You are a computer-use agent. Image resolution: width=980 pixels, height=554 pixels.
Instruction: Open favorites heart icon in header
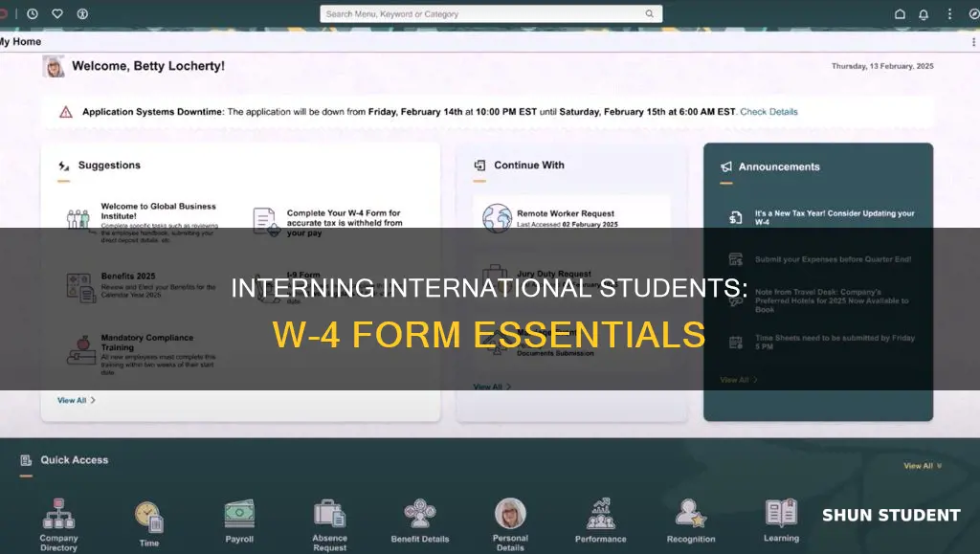[x=57, y=13]
